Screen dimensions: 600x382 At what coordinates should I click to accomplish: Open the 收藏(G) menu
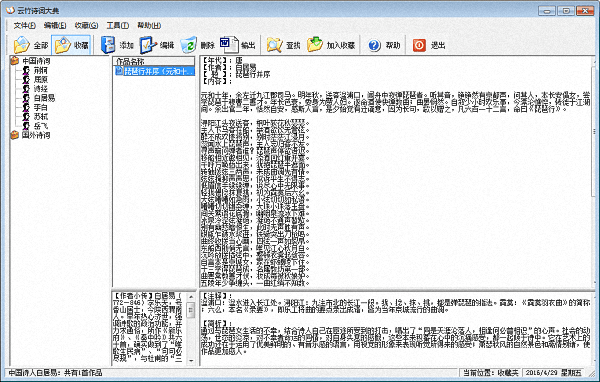[86, 25]
